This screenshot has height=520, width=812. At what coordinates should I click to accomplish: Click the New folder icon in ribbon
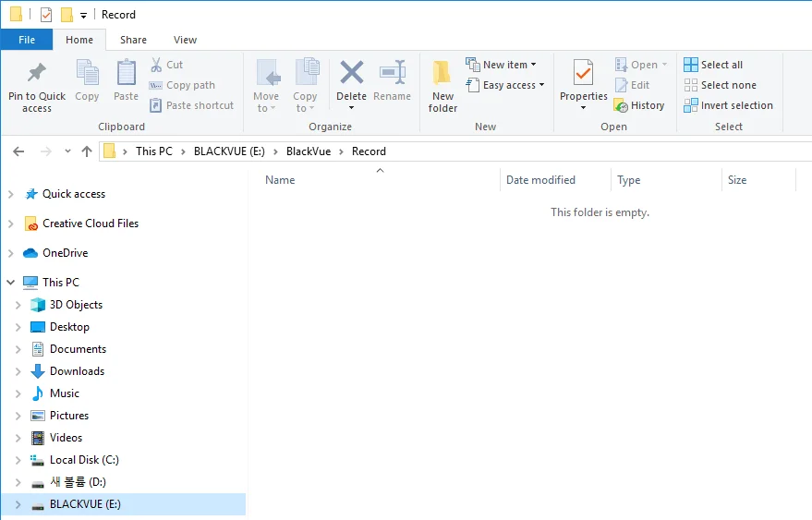pos(442,73)
